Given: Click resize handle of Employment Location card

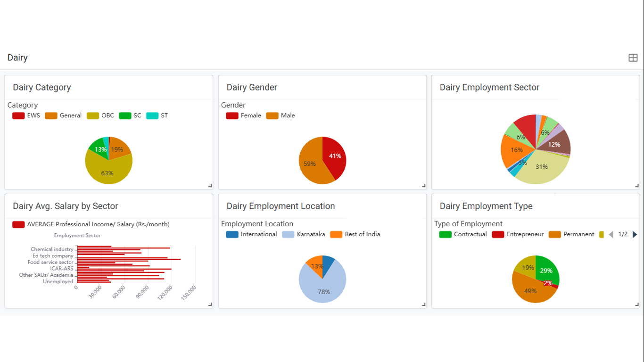Looking at the screenshot, I should click(423, 304).
